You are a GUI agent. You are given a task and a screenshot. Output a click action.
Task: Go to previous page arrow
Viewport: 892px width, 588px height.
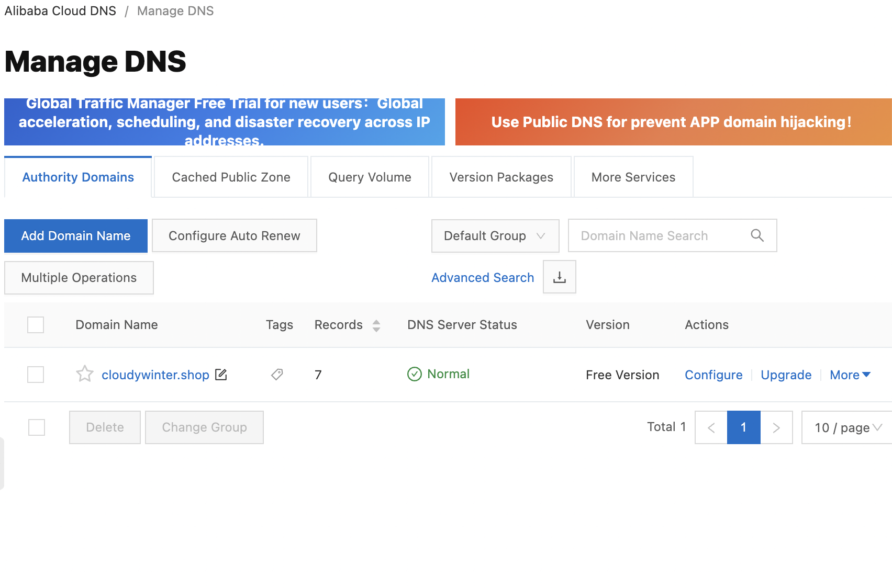click(x=711, y=427)
